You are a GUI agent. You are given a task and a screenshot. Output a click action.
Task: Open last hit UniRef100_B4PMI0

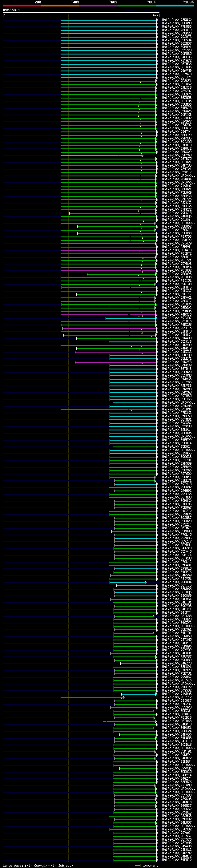[x=176, y=860]
